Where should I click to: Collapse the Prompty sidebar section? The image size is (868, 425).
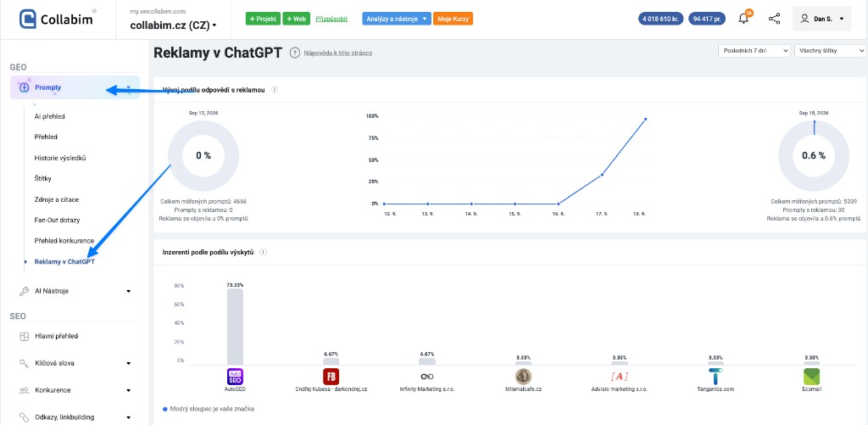click(x=129, y=87)
